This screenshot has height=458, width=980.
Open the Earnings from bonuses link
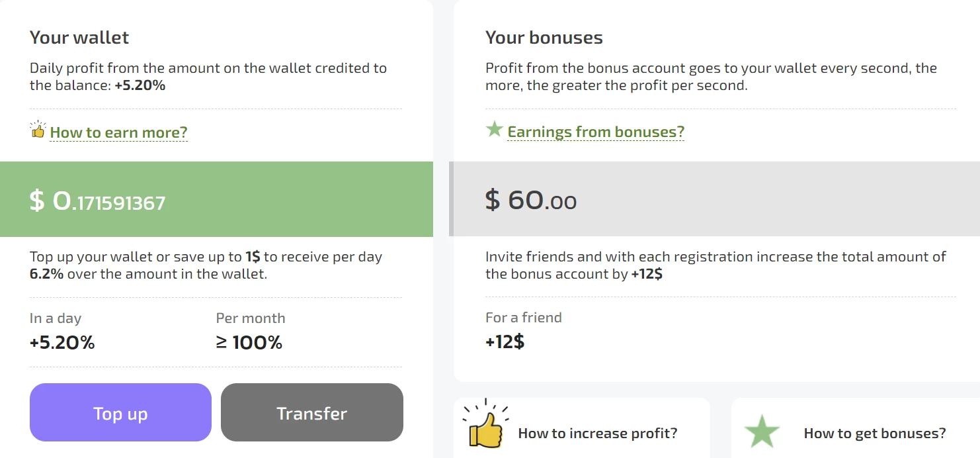(596, 132)
